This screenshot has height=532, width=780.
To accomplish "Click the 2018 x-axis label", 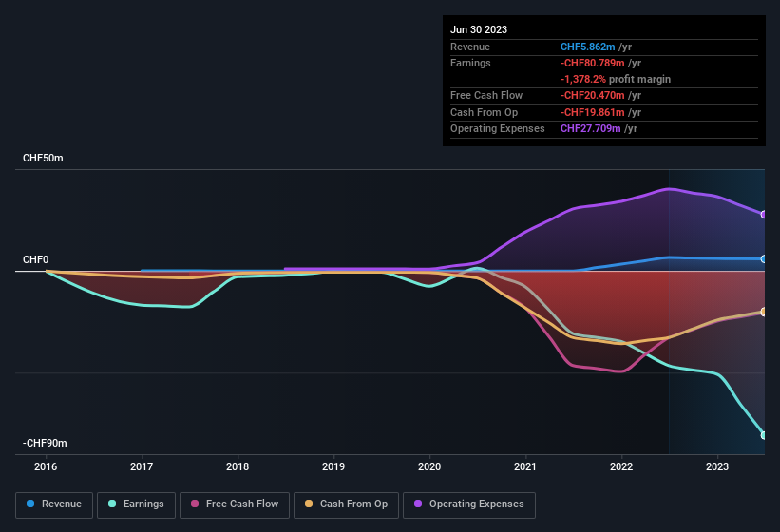I will coord(238,466).
